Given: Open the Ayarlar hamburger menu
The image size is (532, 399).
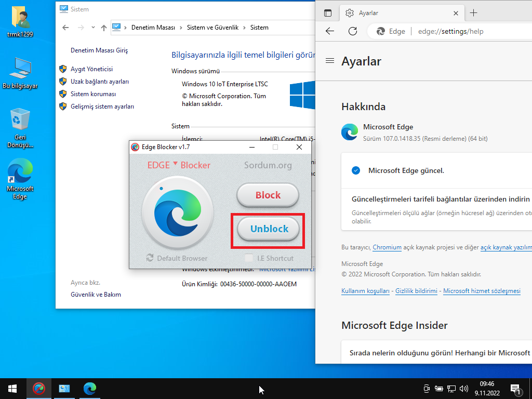Looking at the screenshot, I should (330, 61).
